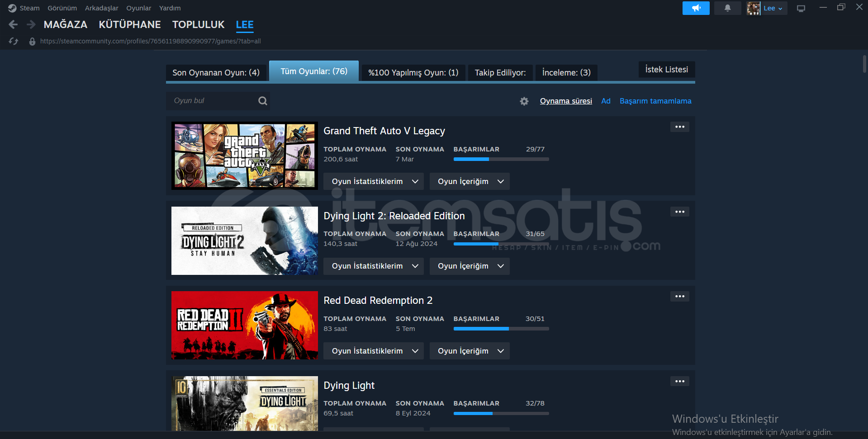This screenshot has height=439, width=868.
Task: Click the GTA V achievements progress bar
Action: (501, 159)
